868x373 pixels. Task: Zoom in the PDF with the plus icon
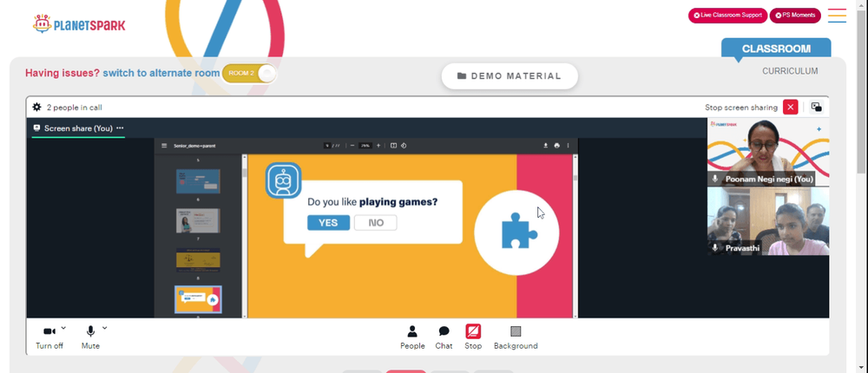(x=378, y=146)
